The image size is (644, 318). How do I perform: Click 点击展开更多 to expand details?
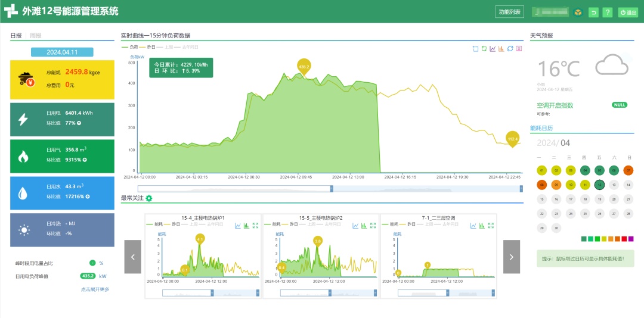coord(95,289)
